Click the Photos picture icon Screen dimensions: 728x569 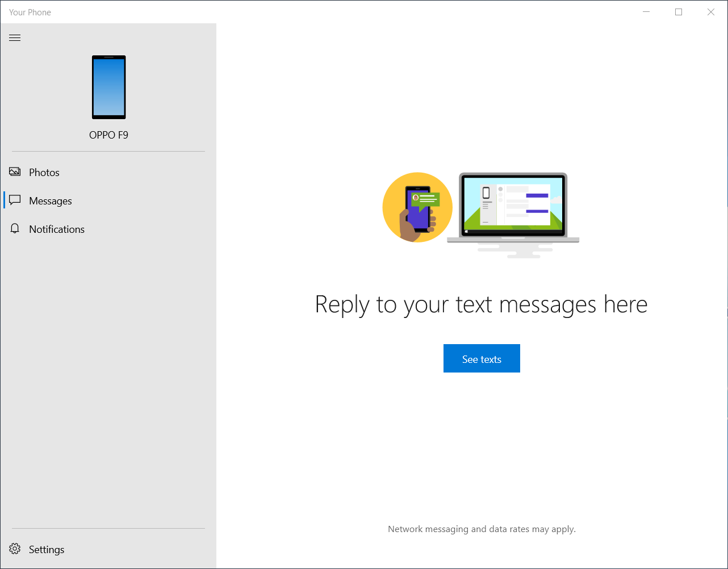pos(15,172)
